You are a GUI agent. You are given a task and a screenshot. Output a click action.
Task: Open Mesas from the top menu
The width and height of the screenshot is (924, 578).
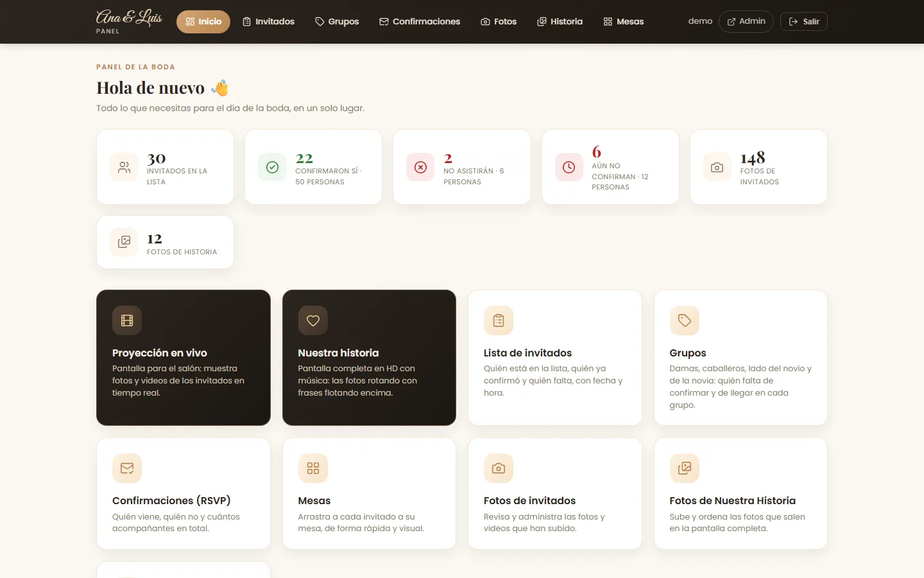click(x=624, y=22)
